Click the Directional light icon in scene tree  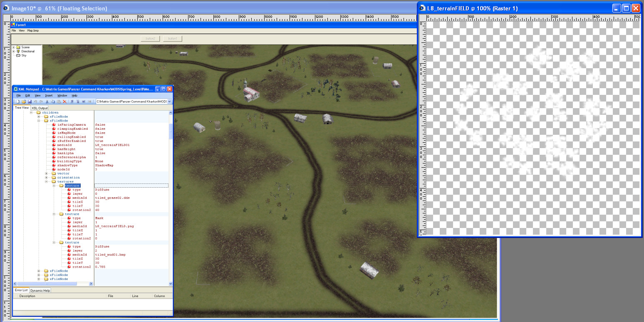18,51
